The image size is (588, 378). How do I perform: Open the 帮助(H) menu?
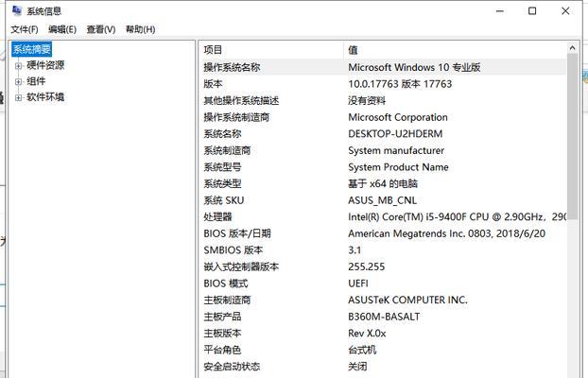[140, 29]
